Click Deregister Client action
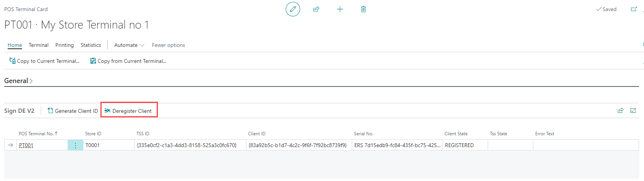Viewport: 644px width, 181px height. (128, 111)
